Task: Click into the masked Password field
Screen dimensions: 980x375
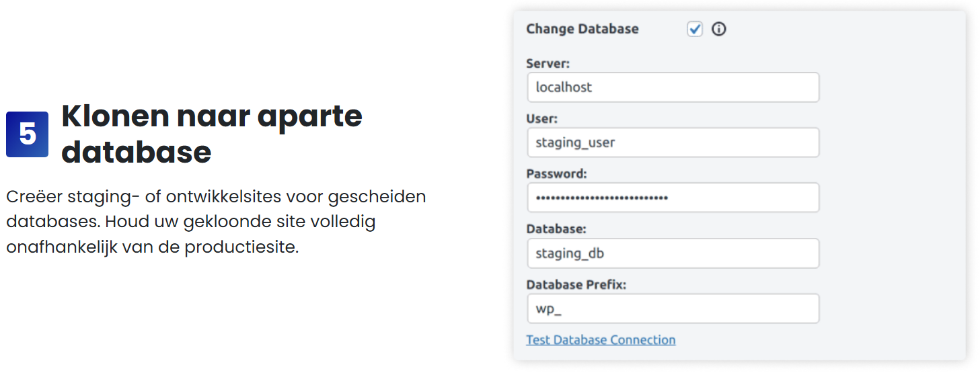Action: (673, 198)
